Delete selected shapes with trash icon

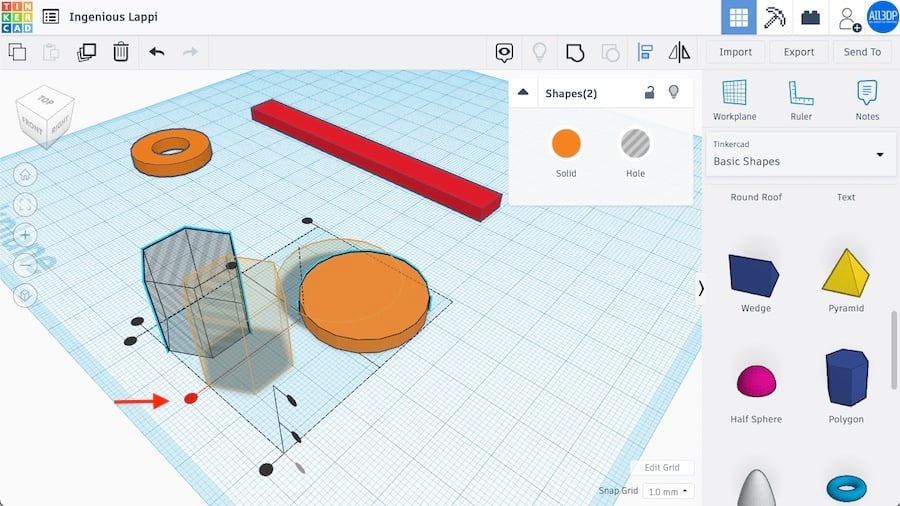(121, 52)
